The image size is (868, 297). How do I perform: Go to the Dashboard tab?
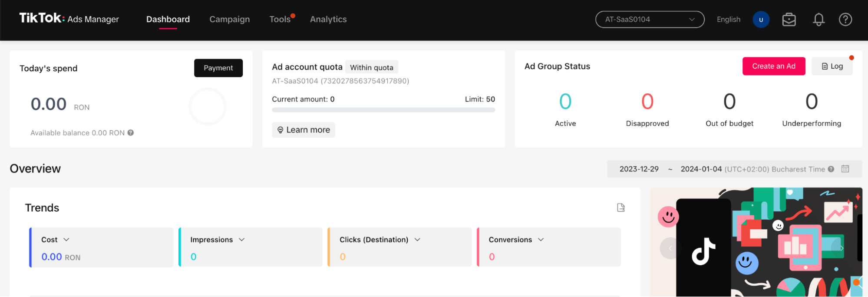point(168,20)
